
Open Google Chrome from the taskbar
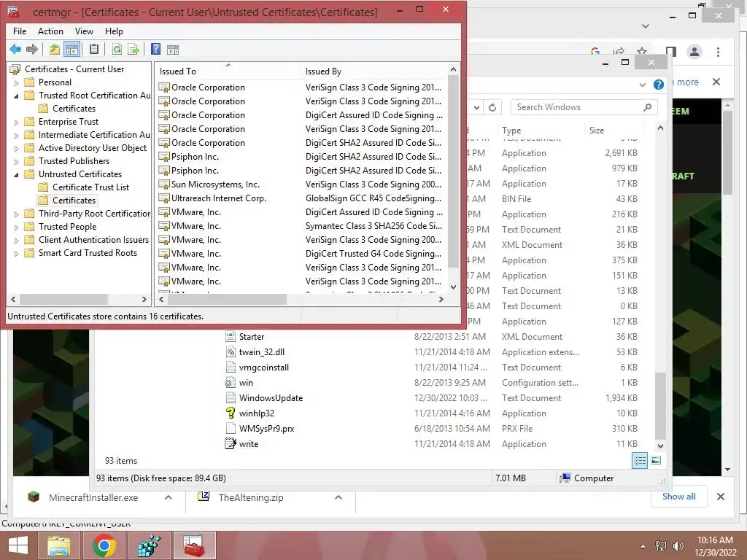pos(104,545)
